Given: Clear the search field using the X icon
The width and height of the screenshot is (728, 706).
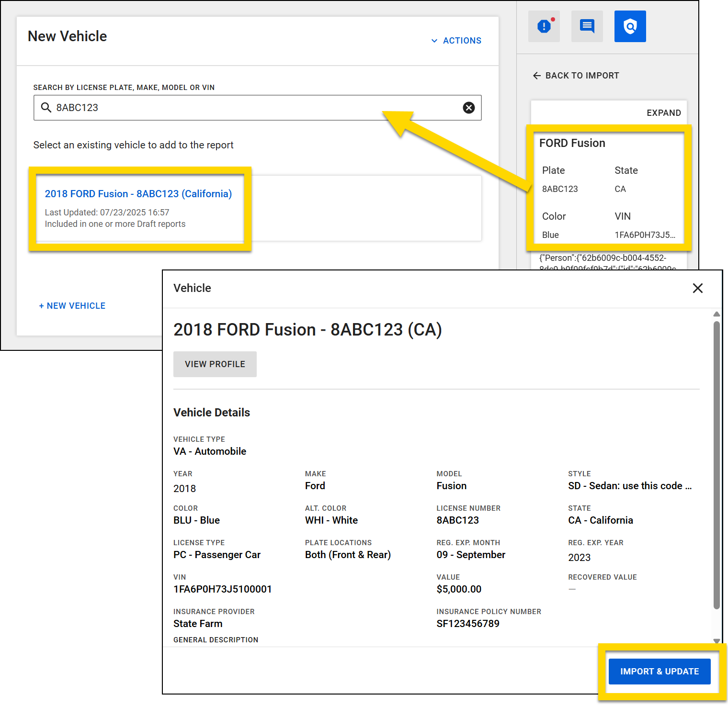Looking at the screenshot, I should (468, 108).
